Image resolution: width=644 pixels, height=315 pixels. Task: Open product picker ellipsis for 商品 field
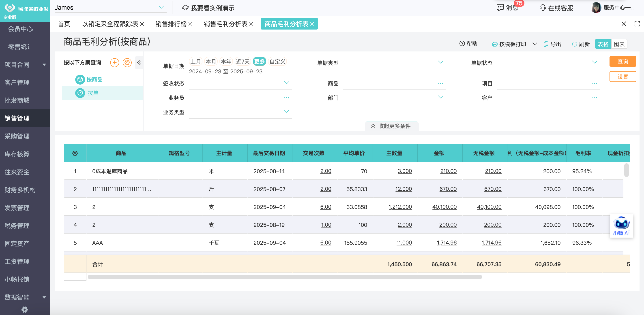pyautogui.click(x=440, y=83)
